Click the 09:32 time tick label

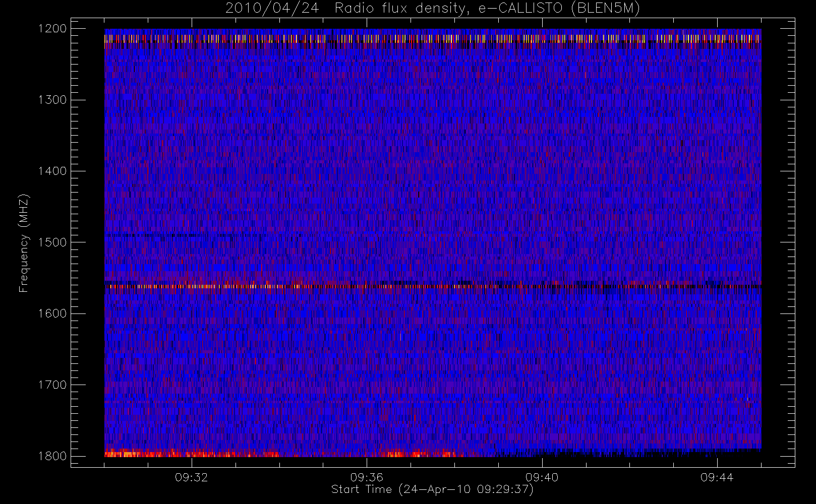click(191, 477)
